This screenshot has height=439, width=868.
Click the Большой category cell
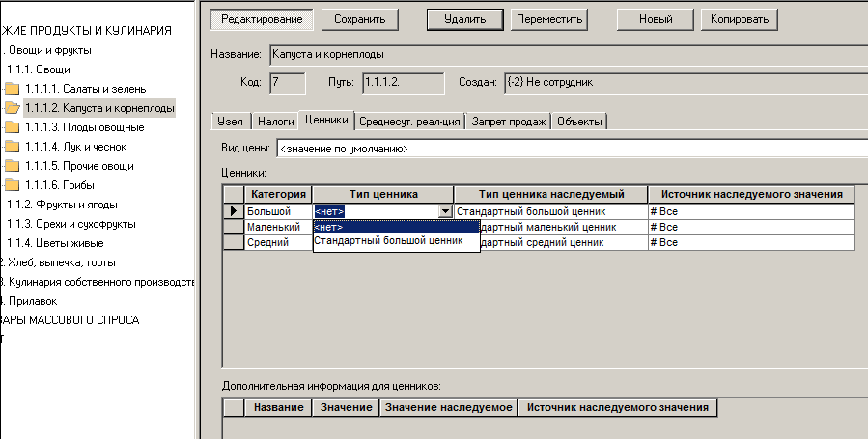[x=278, y=211]
